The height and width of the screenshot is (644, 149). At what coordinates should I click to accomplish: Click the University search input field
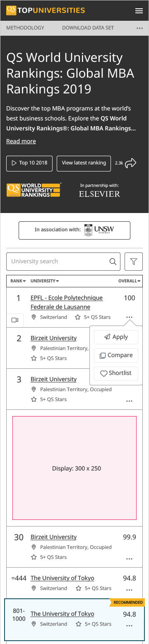click(63, 262)
